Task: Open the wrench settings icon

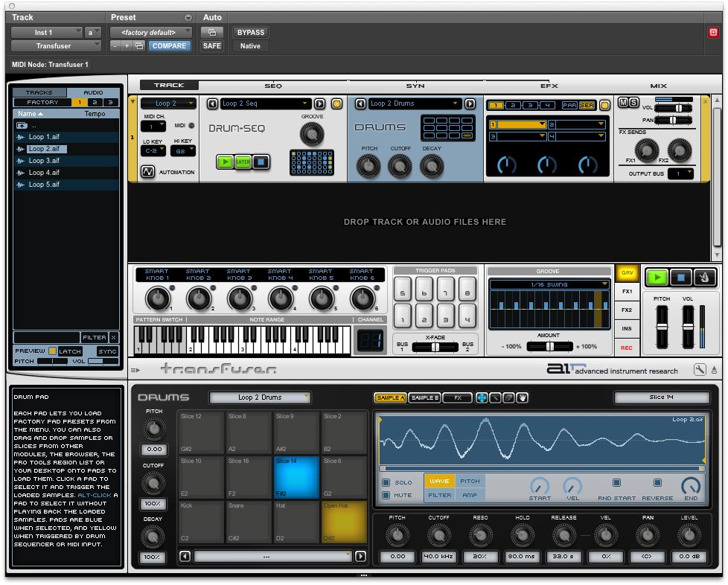Action: pos(700,369)
